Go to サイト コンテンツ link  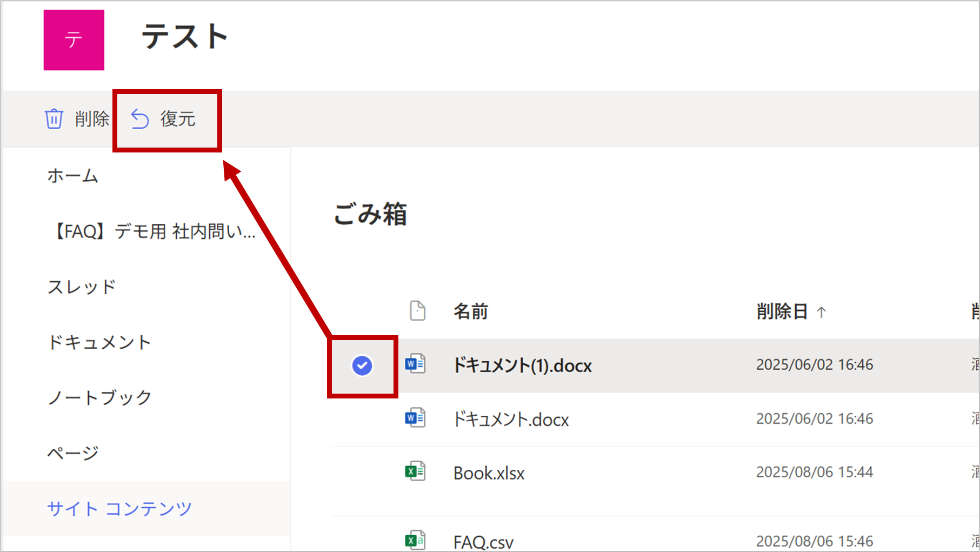[x=119, y=508]
